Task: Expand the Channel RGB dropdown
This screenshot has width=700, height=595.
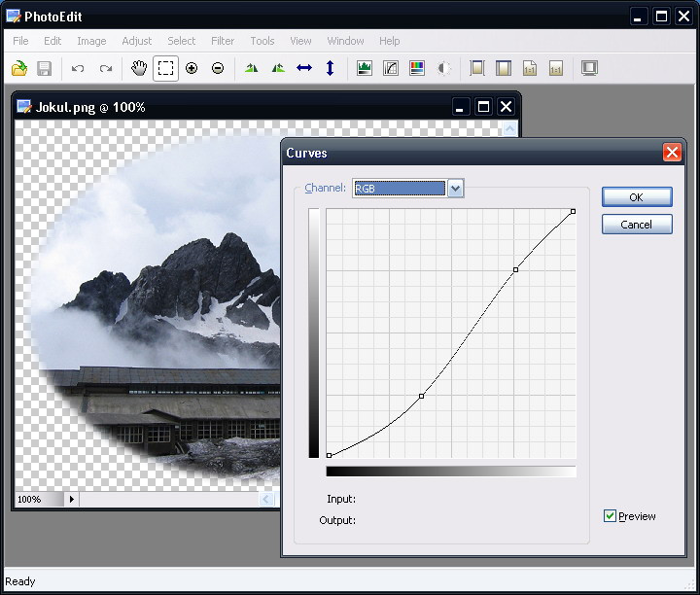Action: click(456, 189)
